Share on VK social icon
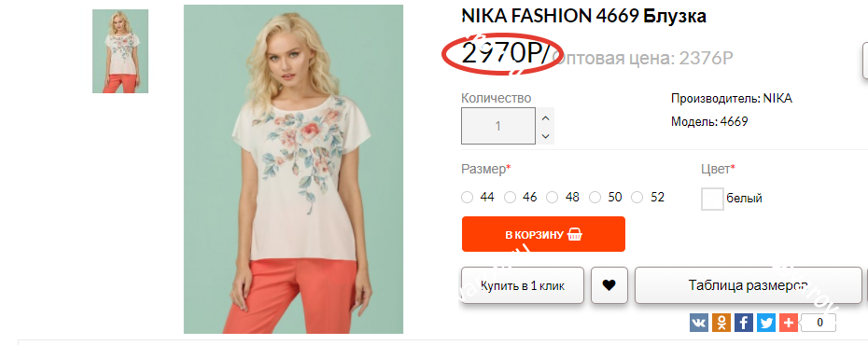 (699, 323)
